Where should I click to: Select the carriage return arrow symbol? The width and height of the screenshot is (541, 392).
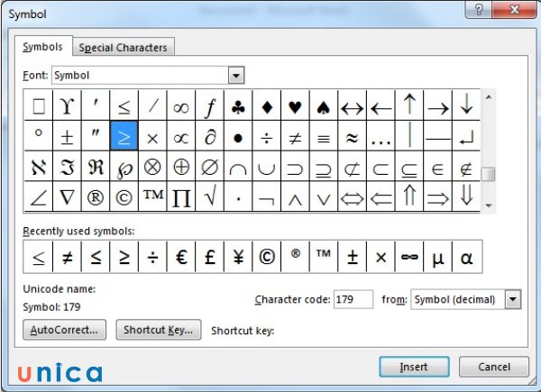466,136
